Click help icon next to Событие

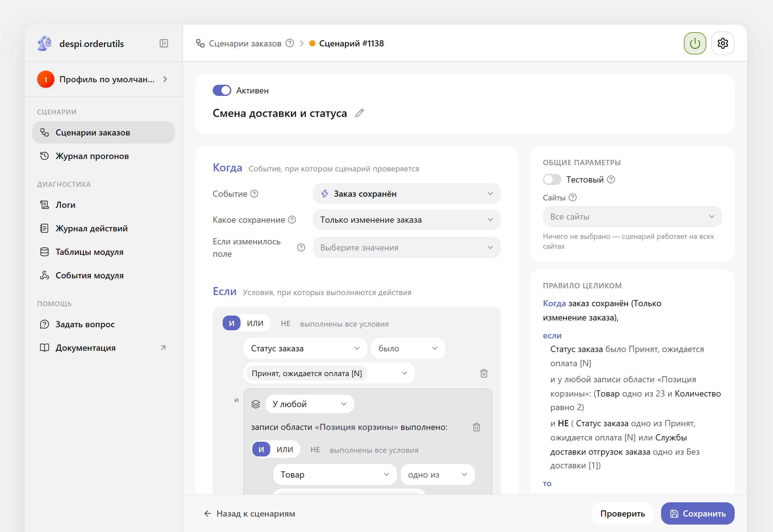(254, 194)
